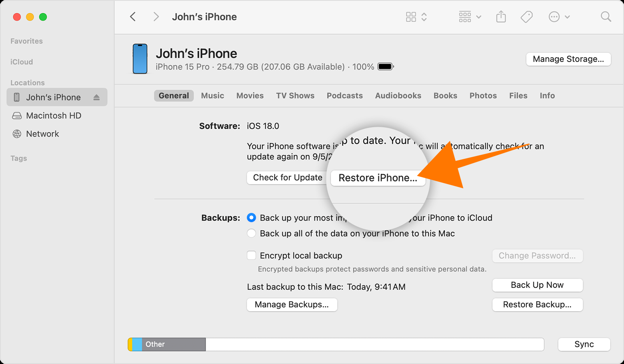Image resolution: width=624 pixels, height=364 pixels.
Task: Select John's iPhone in the sidebar
Action: [x=57, y=97]
